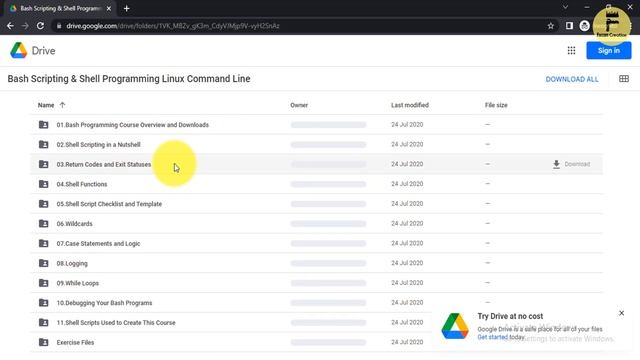Open the Google apps grid icon

tap(571, 51)
